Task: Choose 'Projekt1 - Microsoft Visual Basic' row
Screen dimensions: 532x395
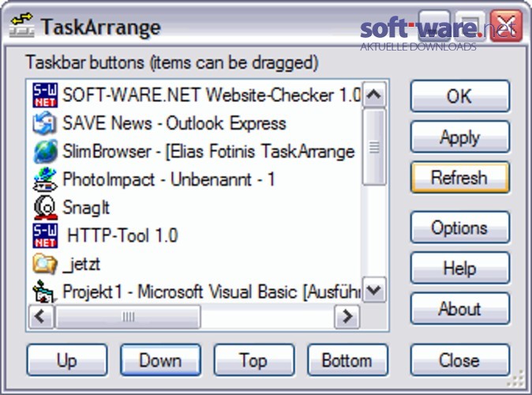Action: pos(212,292)
